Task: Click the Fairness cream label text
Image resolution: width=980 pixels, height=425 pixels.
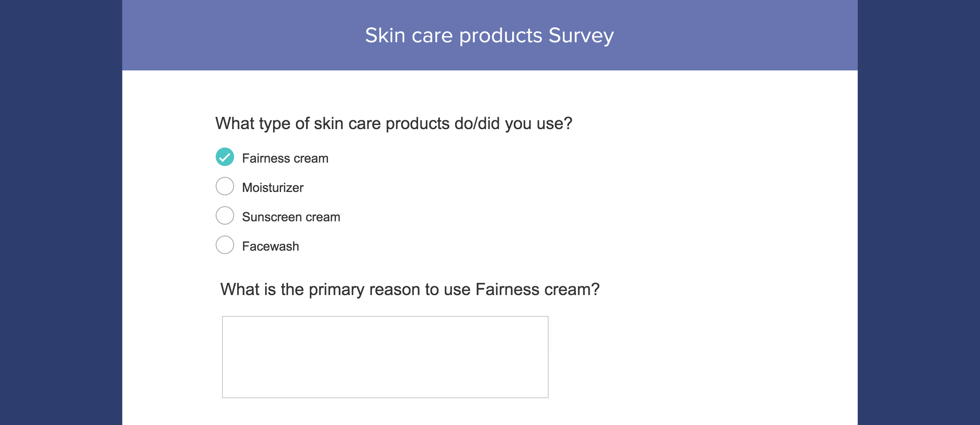Action: point(285,158)
